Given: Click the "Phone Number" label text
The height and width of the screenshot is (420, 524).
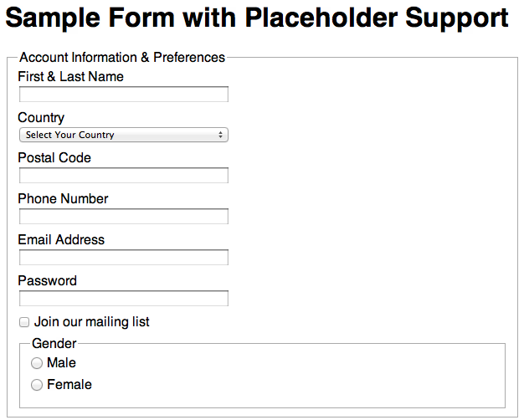Looking at the screenshot, I should tap(63, 199).
